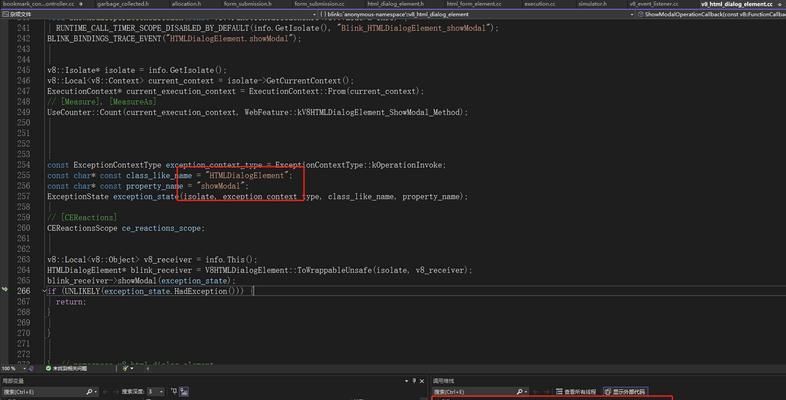Go to previous Locals search result arrow
The image size is (786, 400).
[107, 391]
